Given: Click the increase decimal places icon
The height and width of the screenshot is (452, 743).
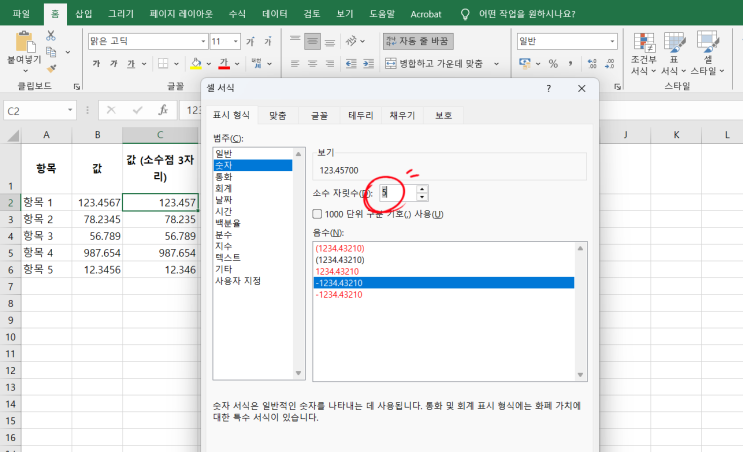Looking at the screenshot, I should (592, 63).
